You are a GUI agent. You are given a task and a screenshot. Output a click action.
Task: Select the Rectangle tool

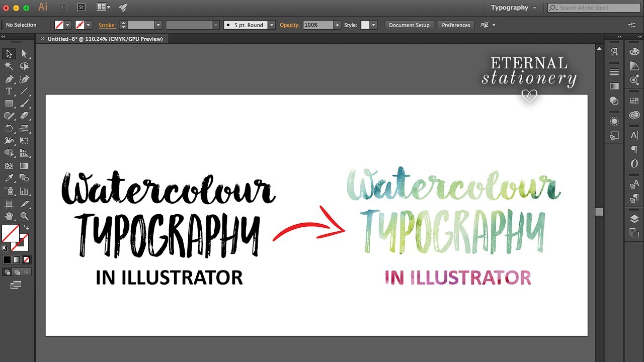[9, 104]
